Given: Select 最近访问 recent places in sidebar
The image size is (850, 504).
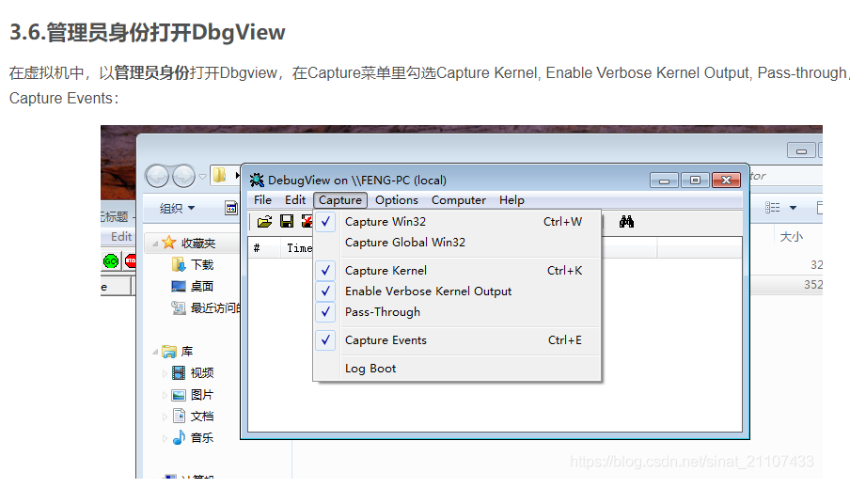Looking at the screenshot, I should pos(215,307).
